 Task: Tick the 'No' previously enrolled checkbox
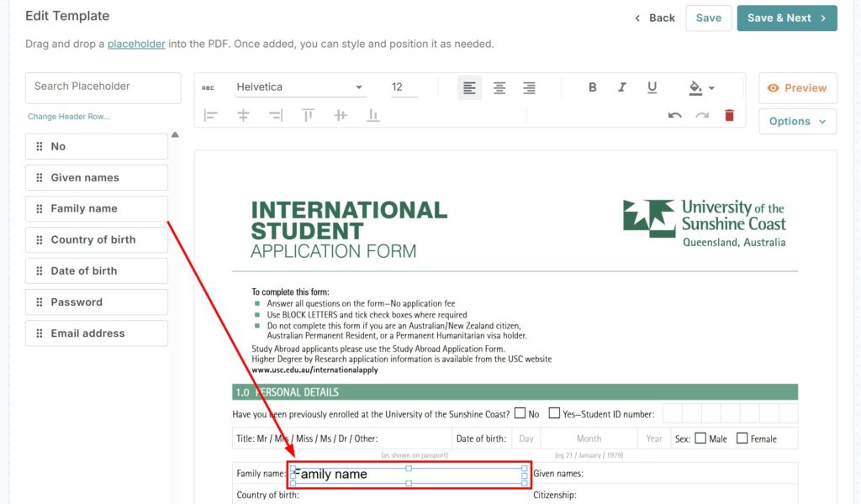tap(520, 413)
